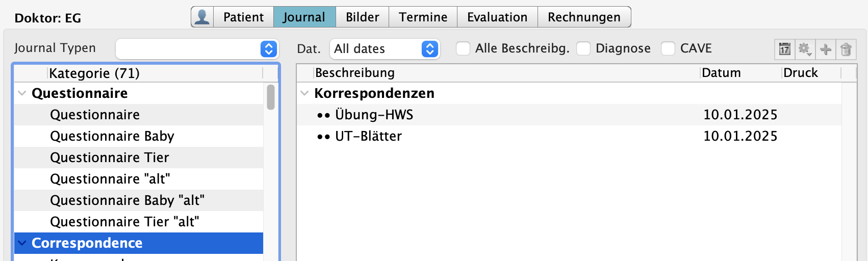Select the Übung-HWS entry
This screenshot has height=261, width=868.
coord(374,115)
